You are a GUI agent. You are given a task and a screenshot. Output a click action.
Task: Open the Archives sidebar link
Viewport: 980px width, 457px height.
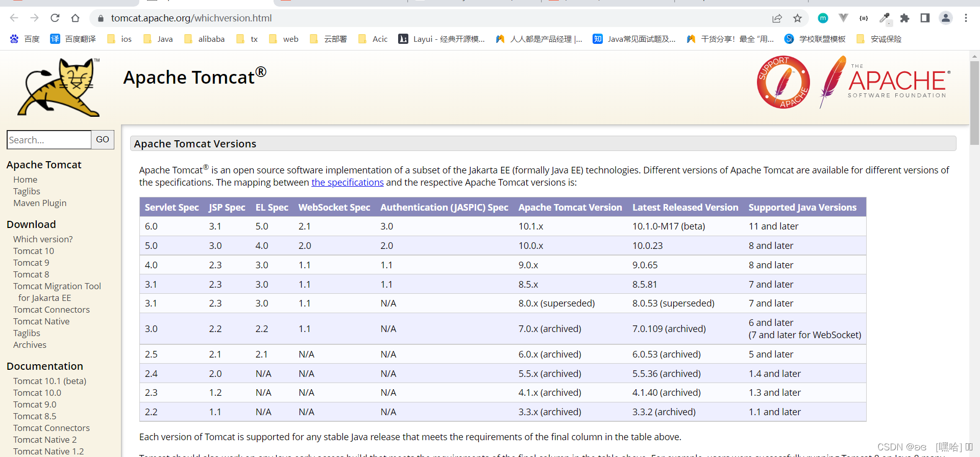[x=30, y=345]
